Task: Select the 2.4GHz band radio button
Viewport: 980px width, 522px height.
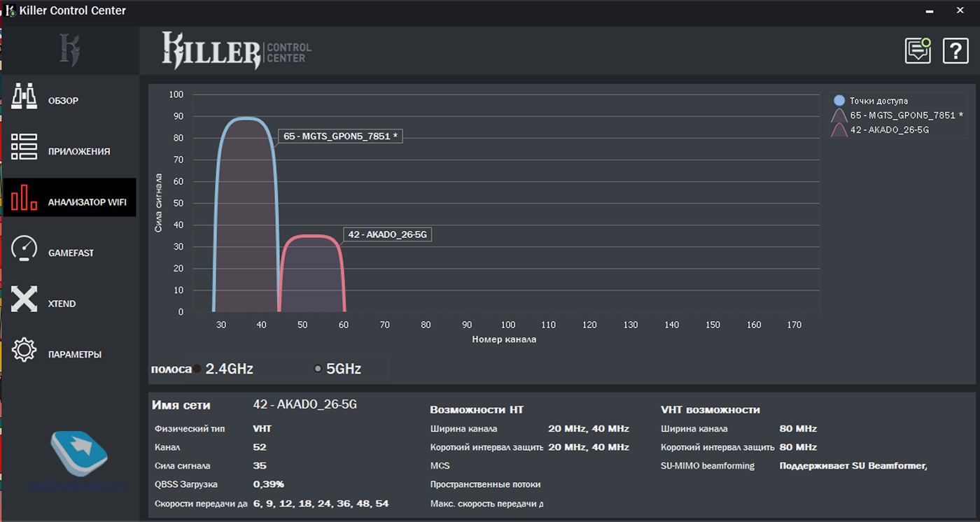Action: coord(197,369)
